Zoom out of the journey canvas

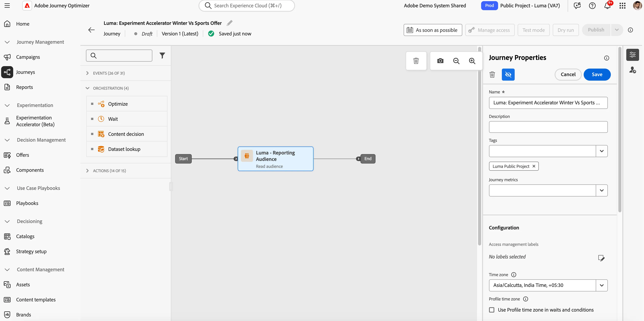[x=456, y=61]
